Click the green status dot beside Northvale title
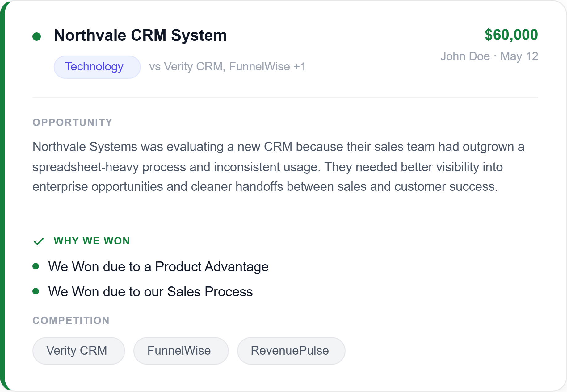567x392 pixels. pos(37,37)
